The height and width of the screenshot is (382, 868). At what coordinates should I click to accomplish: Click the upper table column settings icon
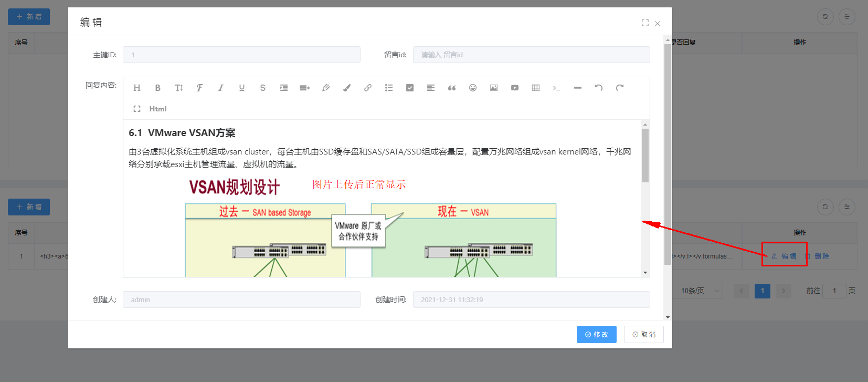click(x=847, y=17)
